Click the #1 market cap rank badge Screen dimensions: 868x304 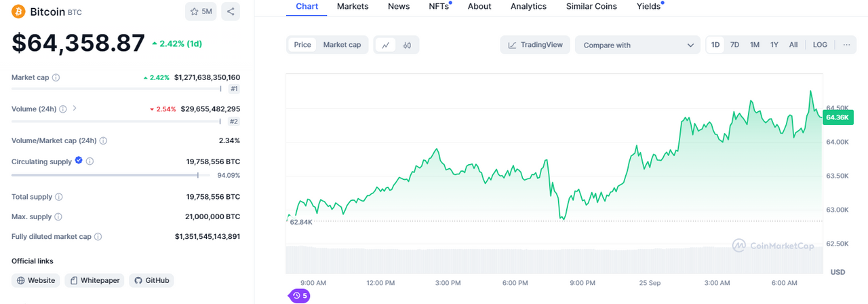pyautogui.click(x=234, y=89)
